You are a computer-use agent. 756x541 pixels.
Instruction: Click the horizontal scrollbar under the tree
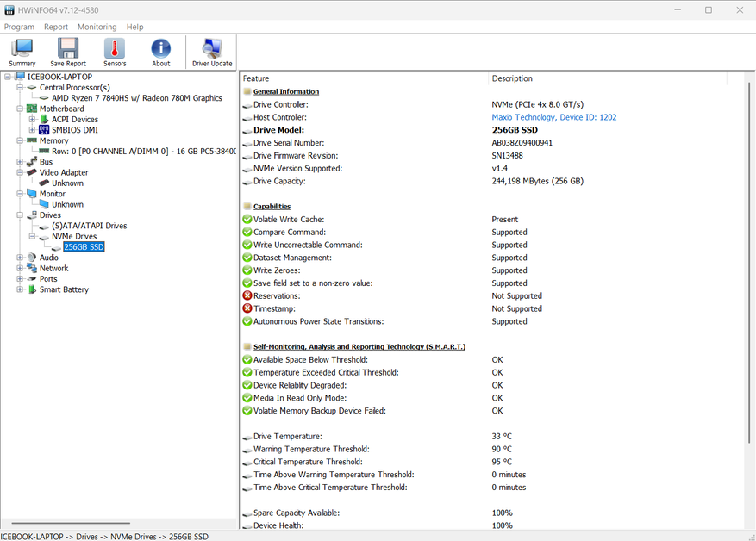(x=71, y=523)
